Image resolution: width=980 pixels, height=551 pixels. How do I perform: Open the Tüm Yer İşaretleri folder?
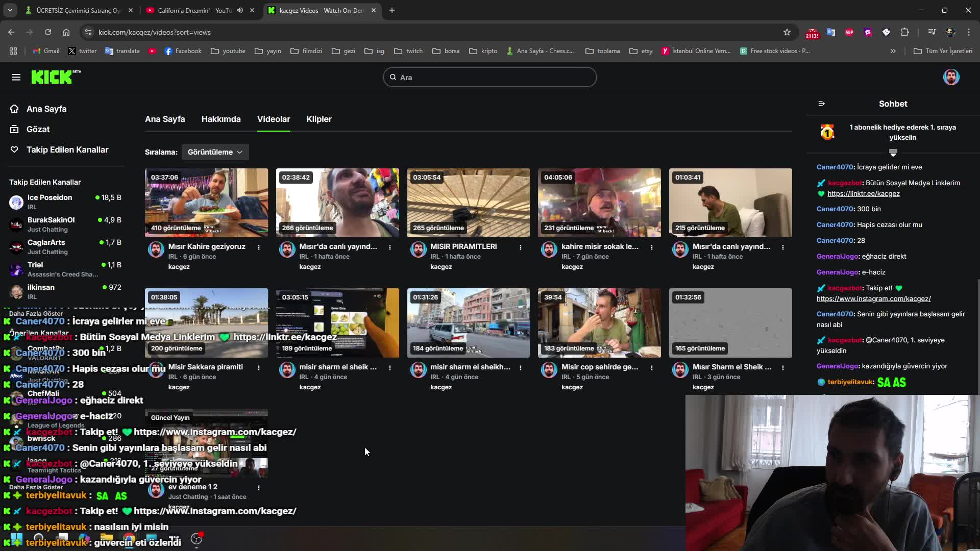[943, 51]
